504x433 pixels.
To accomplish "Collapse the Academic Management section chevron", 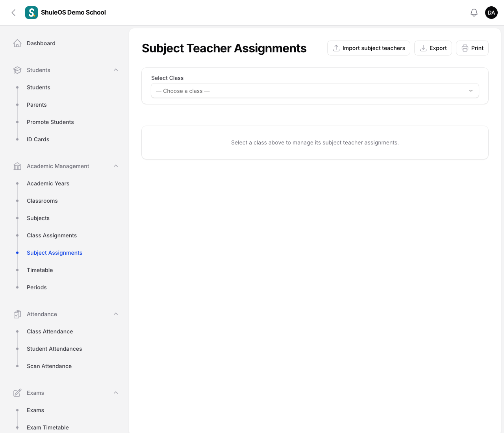I will coord(116,166).
